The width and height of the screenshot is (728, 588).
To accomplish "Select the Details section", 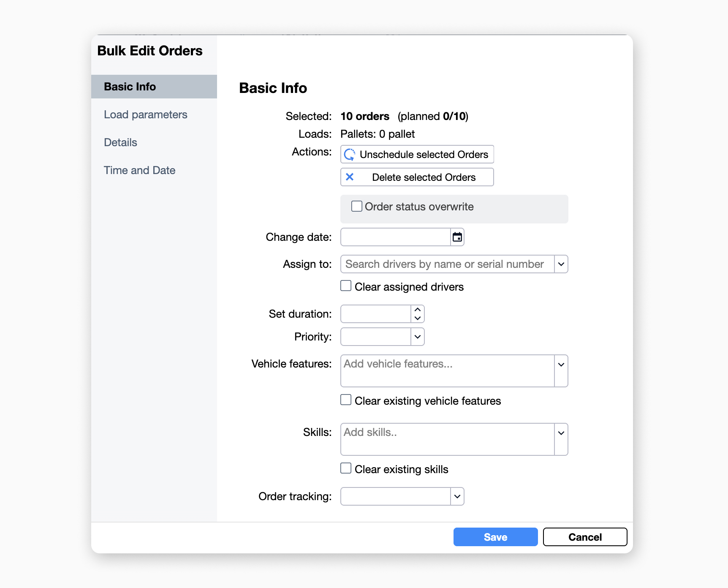I will [120, 142].
